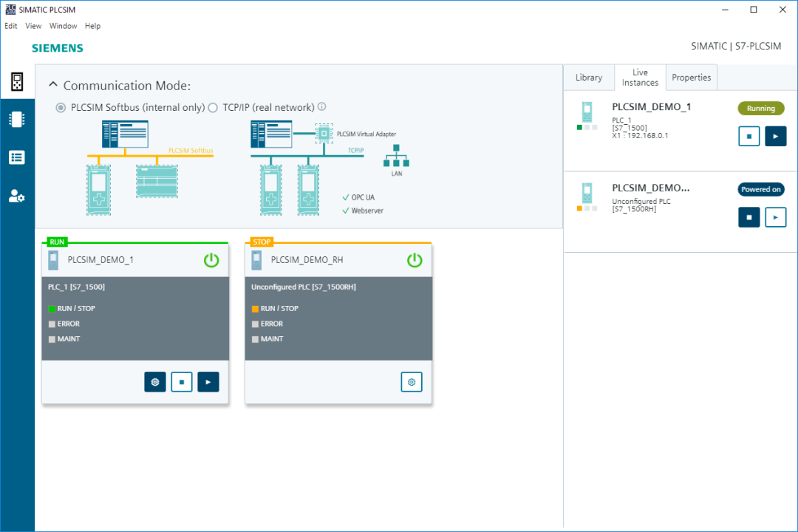
Task: Open the chip icon in left sidebar
Action: [x=17, y=119]
